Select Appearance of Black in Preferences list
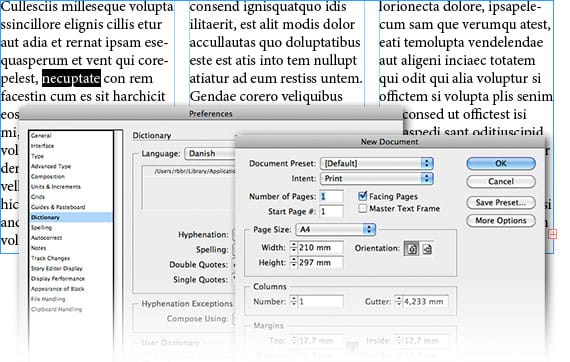570x362 pixels. [x=71, y=289]
